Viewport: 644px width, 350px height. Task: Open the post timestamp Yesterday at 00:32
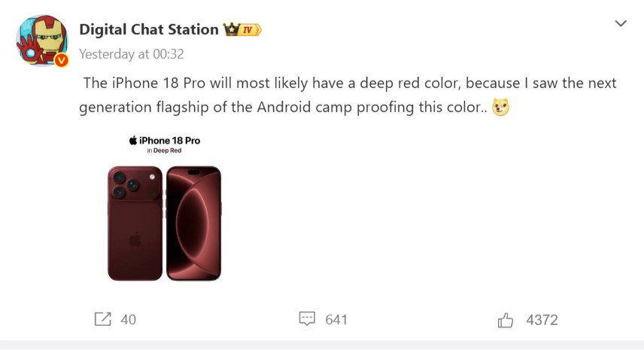click(x=132, y=54)
